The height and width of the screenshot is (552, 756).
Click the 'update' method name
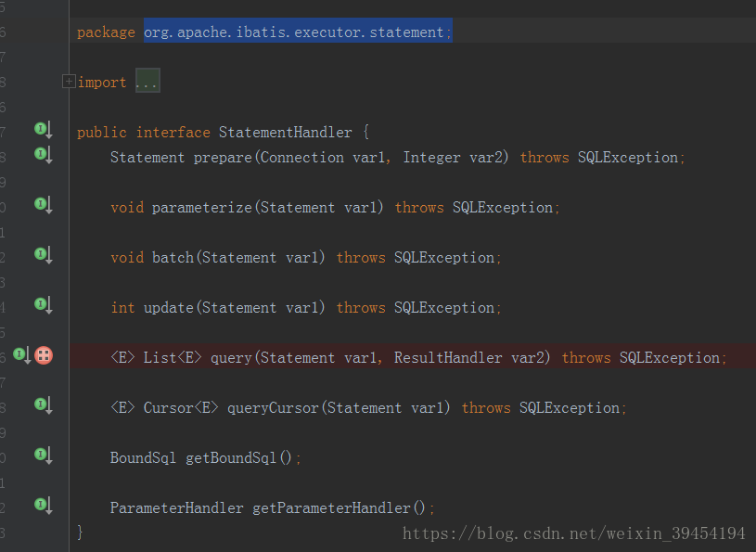tap(168, 308)
